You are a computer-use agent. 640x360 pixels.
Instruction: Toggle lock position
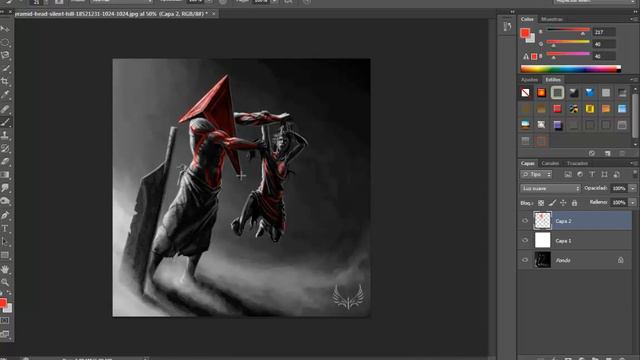pyautogui.click(x=563, y=202)
